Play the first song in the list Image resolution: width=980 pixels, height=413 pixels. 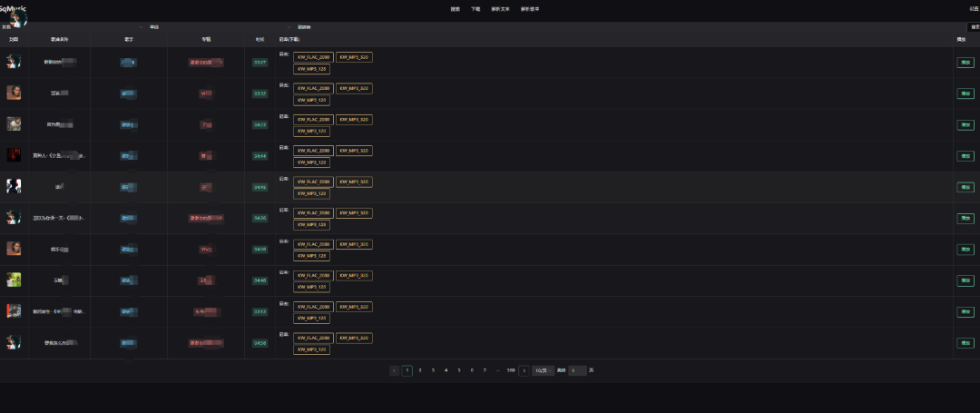point(965,62)
